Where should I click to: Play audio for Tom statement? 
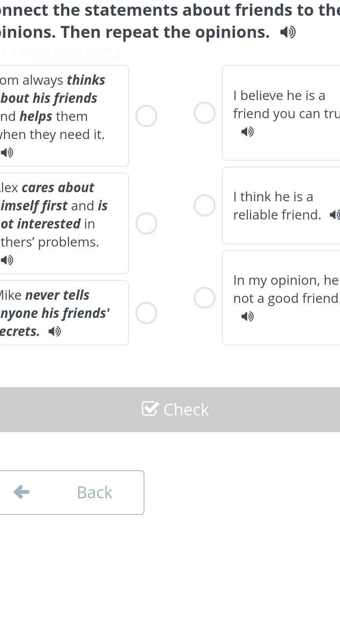point(7,152)
